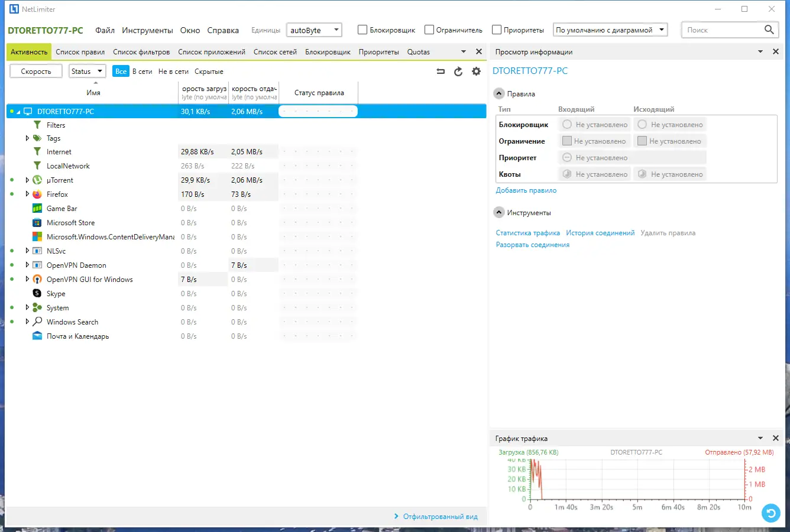The height and width of the screenshot is (532, 790).
Task: Click the Skype app icon
Action: point(37,293)
